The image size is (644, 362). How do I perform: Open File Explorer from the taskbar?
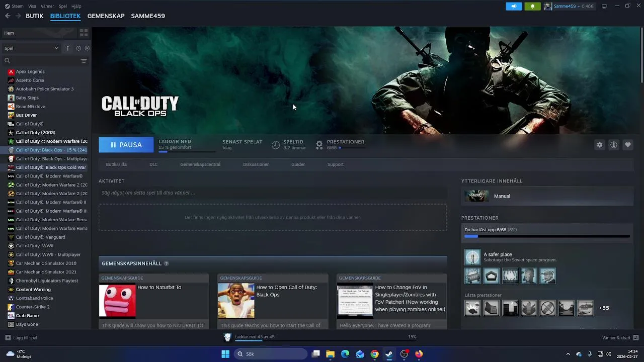click(330, 354)
